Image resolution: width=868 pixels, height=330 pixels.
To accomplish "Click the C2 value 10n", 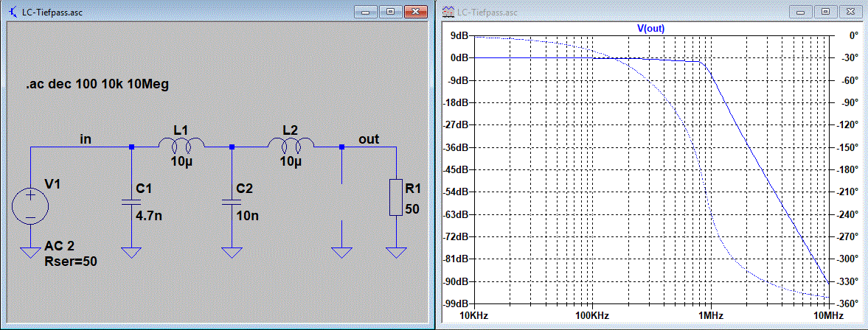I will [x=248, y=216].
